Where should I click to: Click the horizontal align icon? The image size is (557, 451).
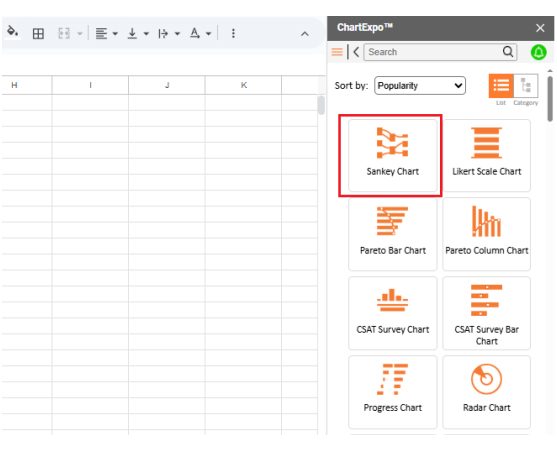pyautogui.click(x=101, y=34)
